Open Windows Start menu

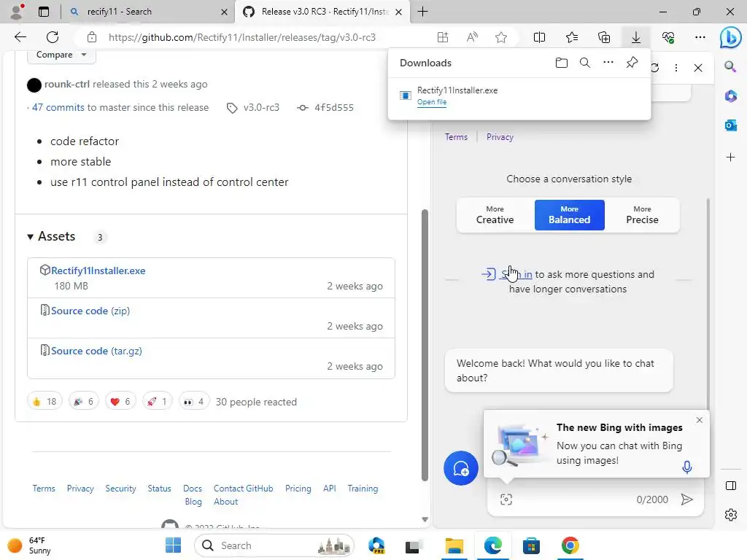point(173,545)
